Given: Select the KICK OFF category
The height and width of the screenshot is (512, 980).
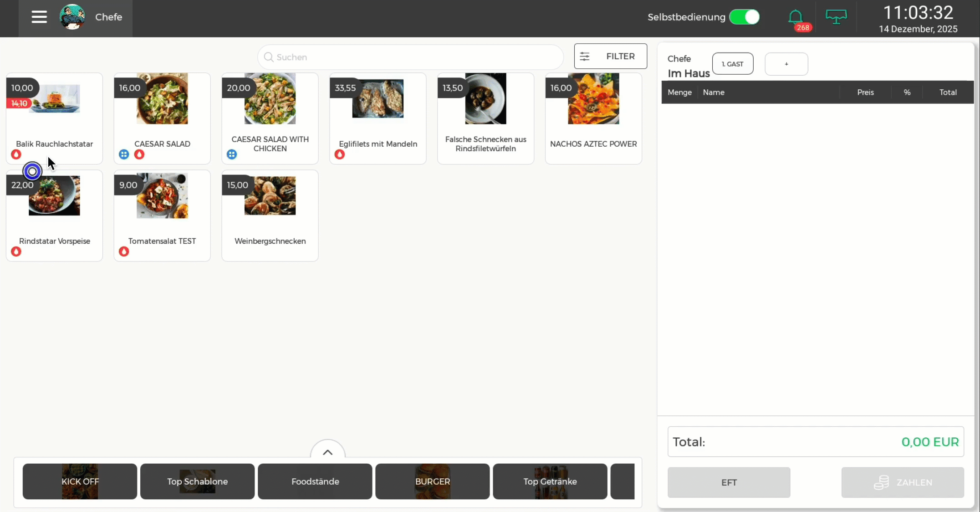Looking at the screenshot, I should click(80, 481).
